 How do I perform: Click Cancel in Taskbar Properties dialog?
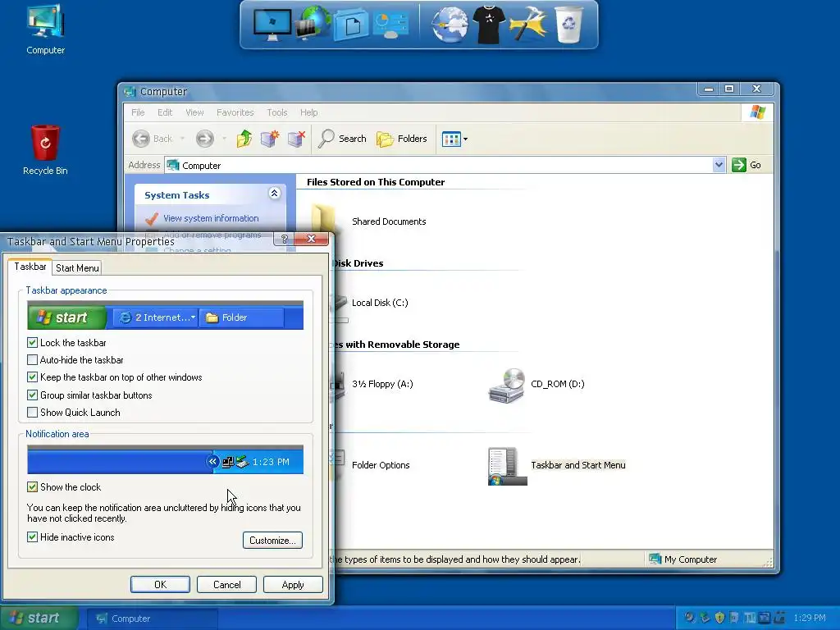(226, 584)
